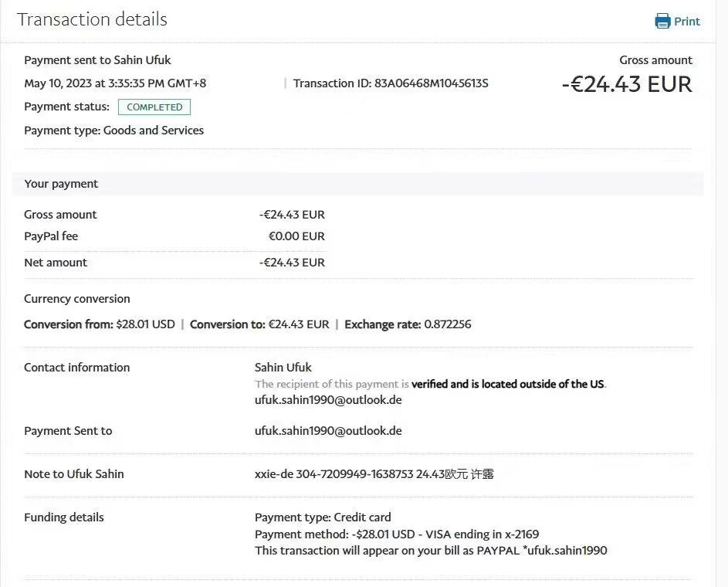Click the May 10, 2023 transaction timestamp
The height and width of the screenshot is (587, 728).
[x=115, y=83]
